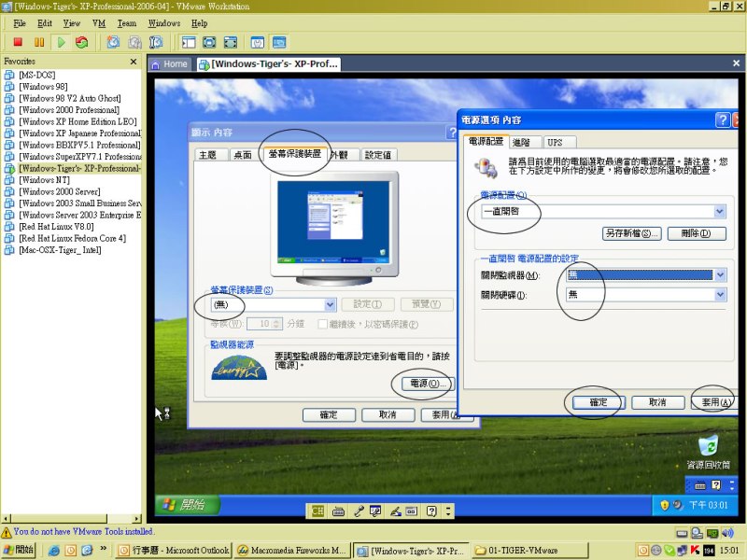This screenshot has height=560, width=747.
Task: Click 確定 in the 顯示 內容 dialog
Action: 329,414
